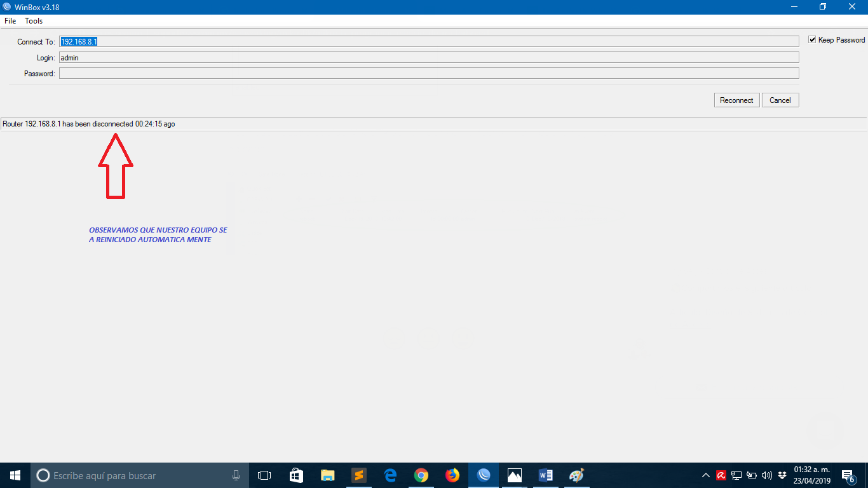Open the File menu
This screenshot has height=488, width=868.
10,21
